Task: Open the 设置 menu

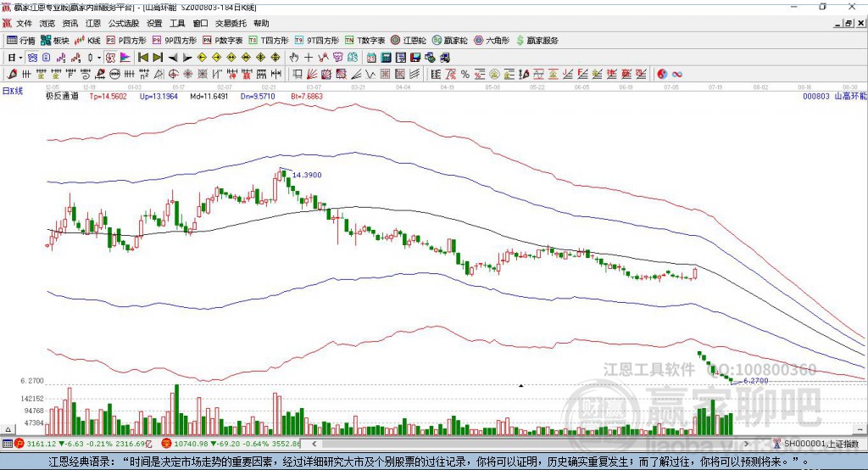Action: (154, 23)
